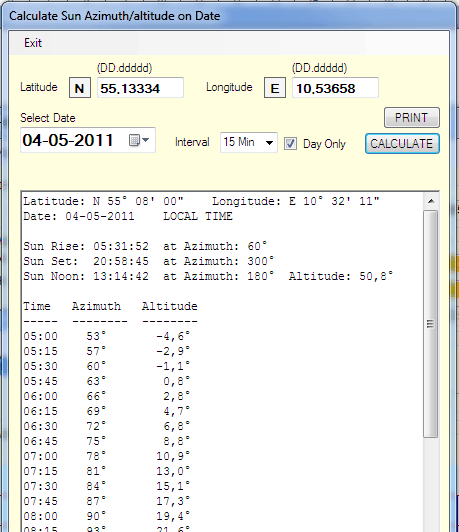
Task: Click the Sun Set: 20:58:45 line
Action: (x=149, y=261)
